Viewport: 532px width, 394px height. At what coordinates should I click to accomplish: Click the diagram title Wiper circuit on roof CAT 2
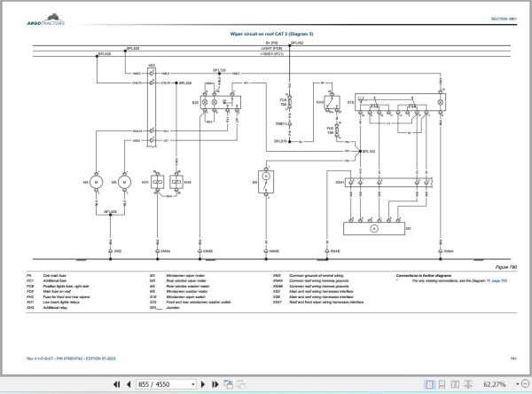coord(271,34)
